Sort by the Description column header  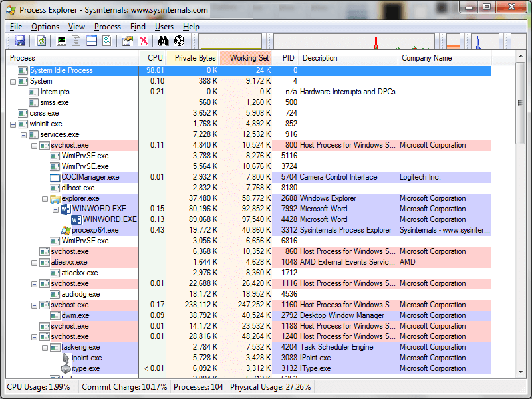[348, 58]
